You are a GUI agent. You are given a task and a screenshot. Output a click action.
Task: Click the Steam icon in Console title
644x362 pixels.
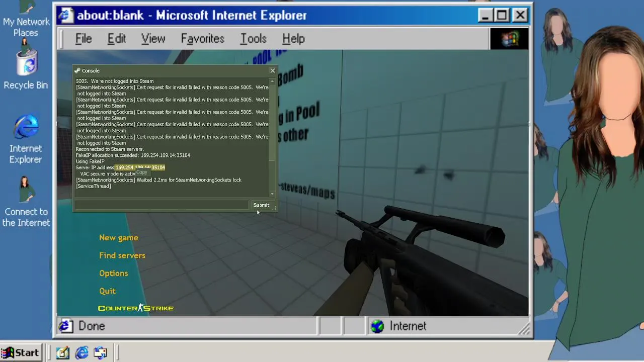(77, 71)
